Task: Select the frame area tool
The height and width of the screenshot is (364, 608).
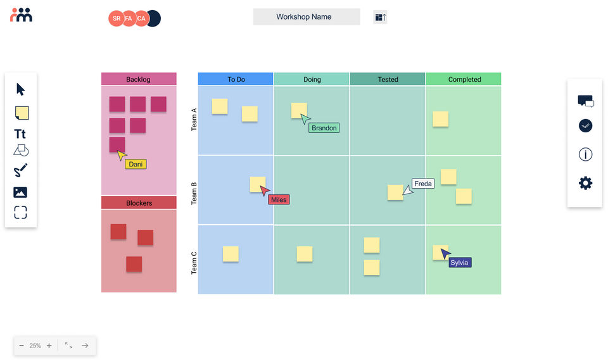Action: click(20, 213)
